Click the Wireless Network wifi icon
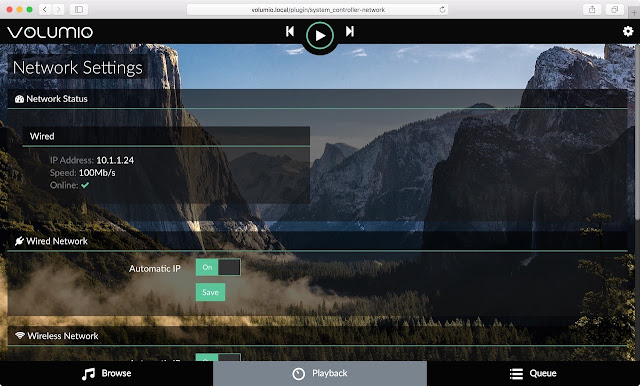 tap(20, 335)
